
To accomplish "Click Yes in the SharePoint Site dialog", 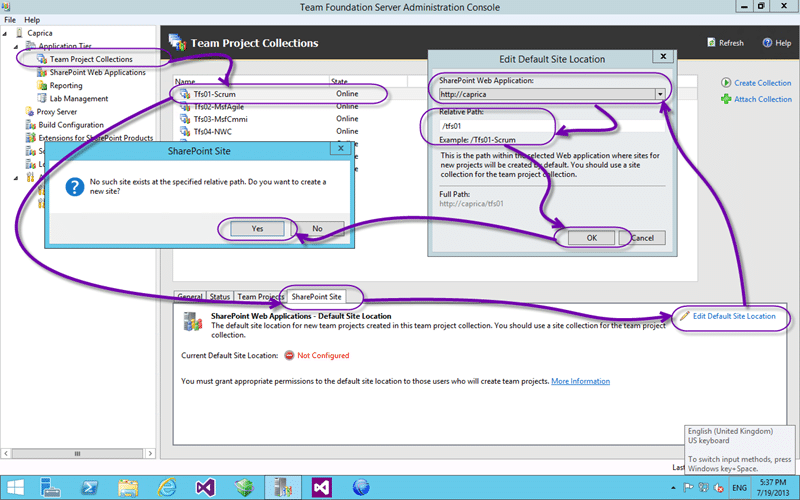I will (x=257, y=229).
